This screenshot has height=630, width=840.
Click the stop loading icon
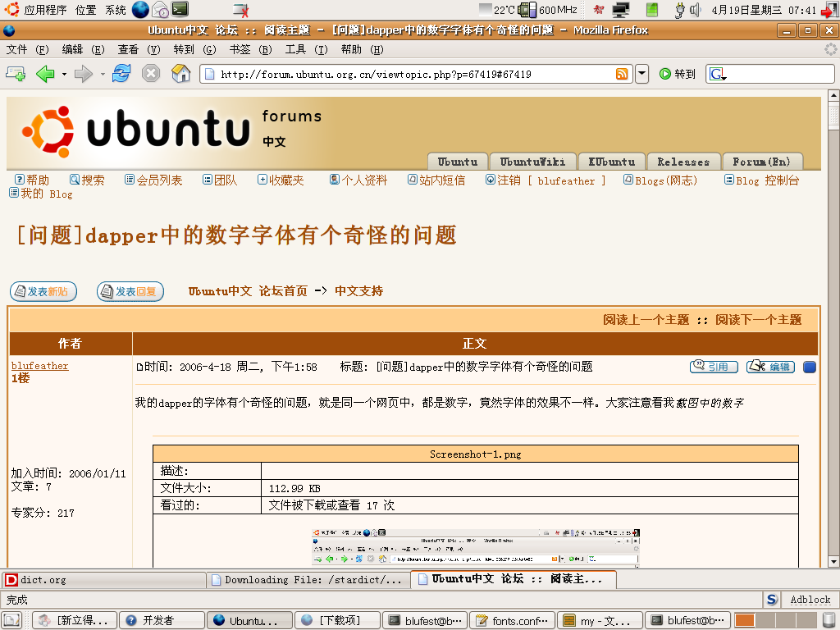pos(151,73)
